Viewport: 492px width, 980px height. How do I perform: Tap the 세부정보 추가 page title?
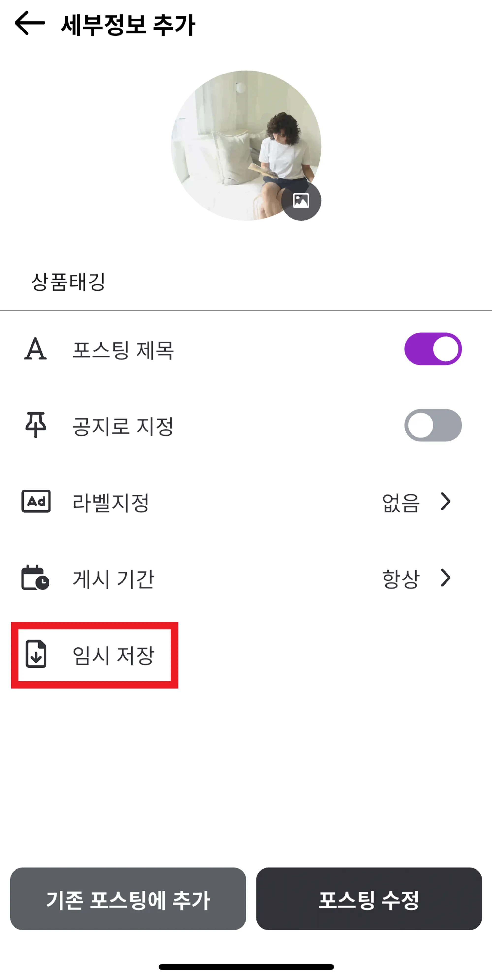(x=128, y=25)
